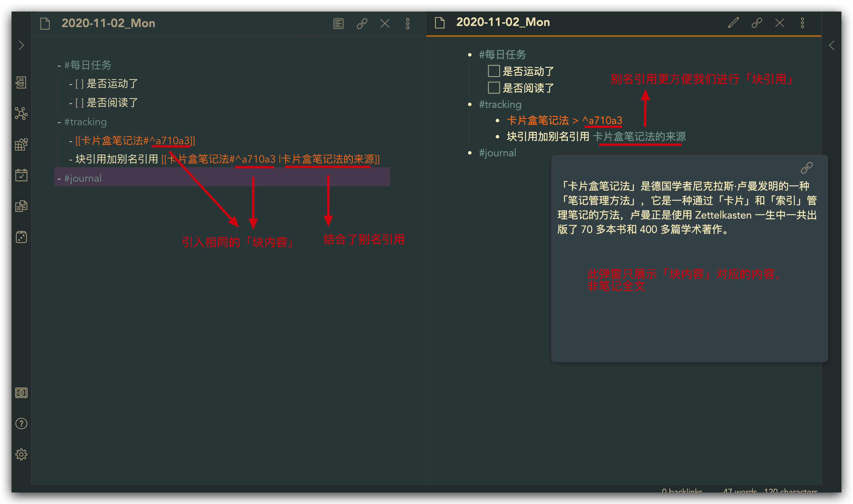Click the 0 backlinks status bar entry

pyautogui.click(x=682, y=491)
